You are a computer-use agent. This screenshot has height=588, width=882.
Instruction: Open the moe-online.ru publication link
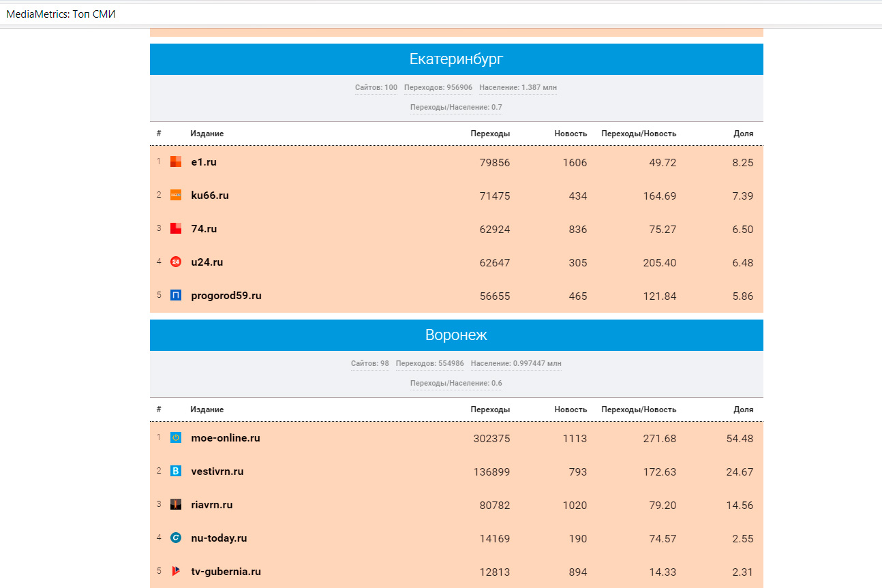point(226,438)
